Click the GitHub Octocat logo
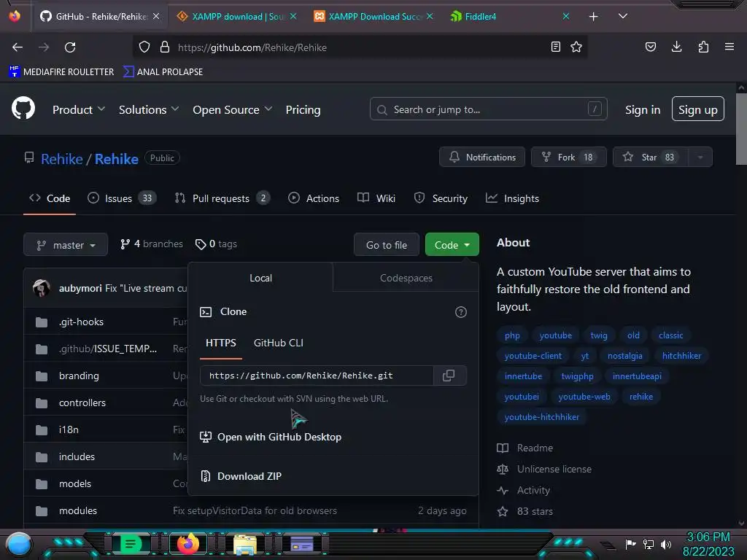The image size is (747, 560). [23, 108]
